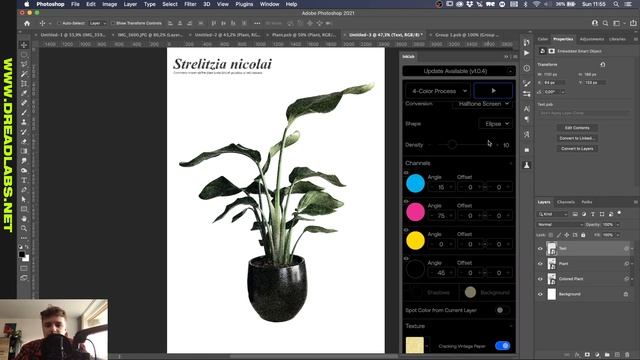Select the Horizontal Type tool
This screenshot has width=640, height=360.
(x=24, y=180)
